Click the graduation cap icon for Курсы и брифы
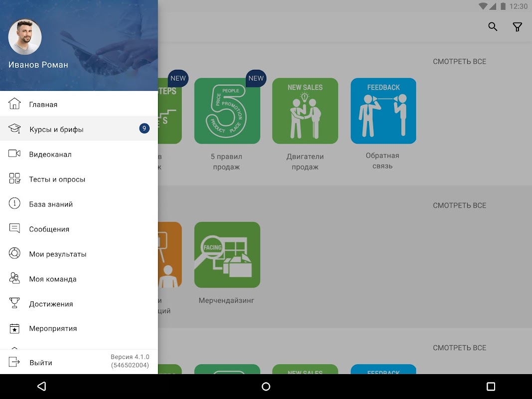Viewport: 532px width, 399px height. [14, 129]
